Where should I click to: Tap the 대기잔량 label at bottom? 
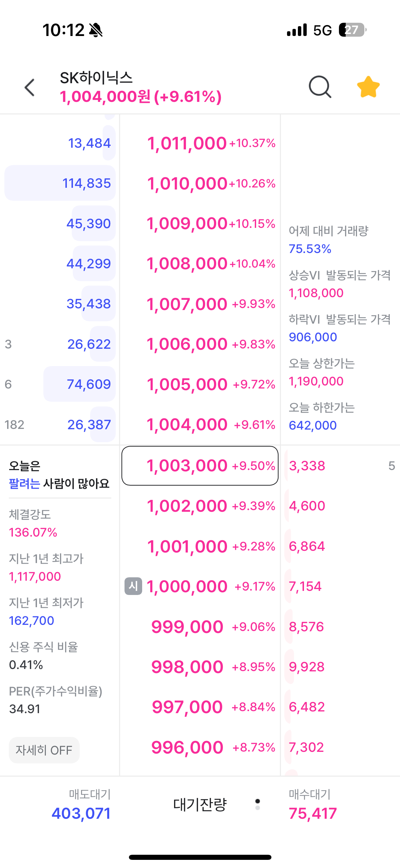pos(200,804)
